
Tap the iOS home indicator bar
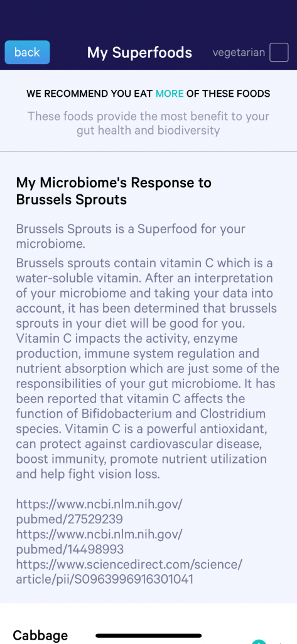(148, 635)
